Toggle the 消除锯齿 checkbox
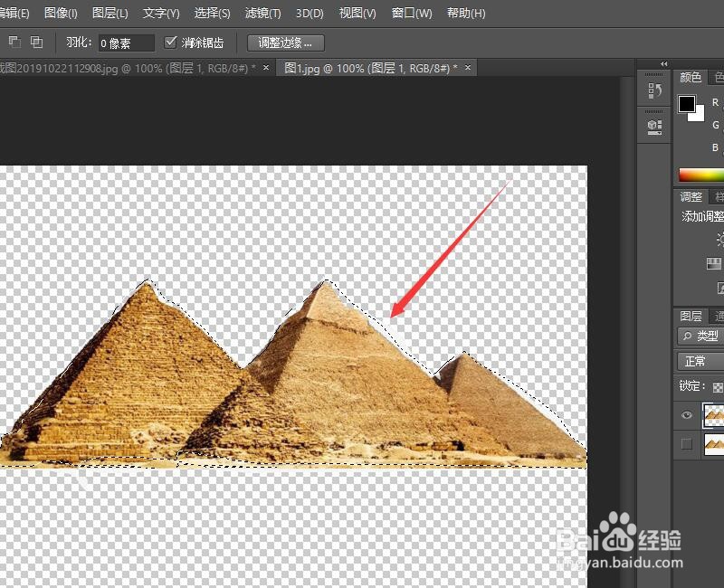 point(170,43)
